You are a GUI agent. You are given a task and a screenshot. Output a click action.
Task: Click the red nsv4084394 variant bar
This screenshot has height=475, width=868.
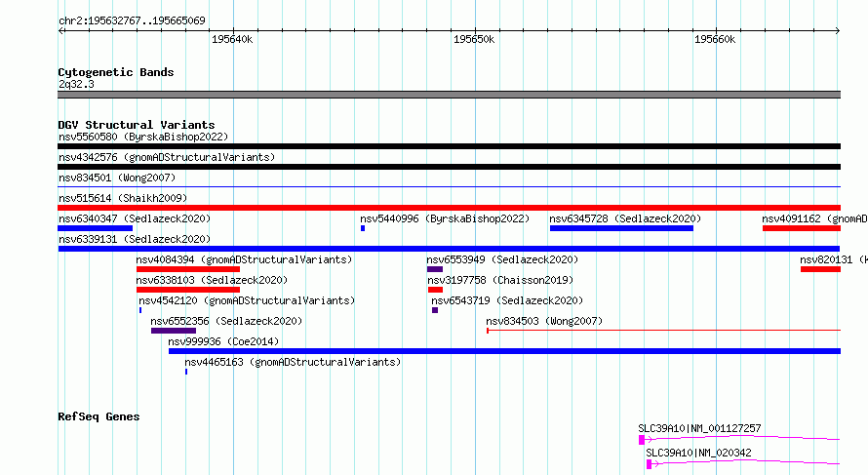(188, 269)
